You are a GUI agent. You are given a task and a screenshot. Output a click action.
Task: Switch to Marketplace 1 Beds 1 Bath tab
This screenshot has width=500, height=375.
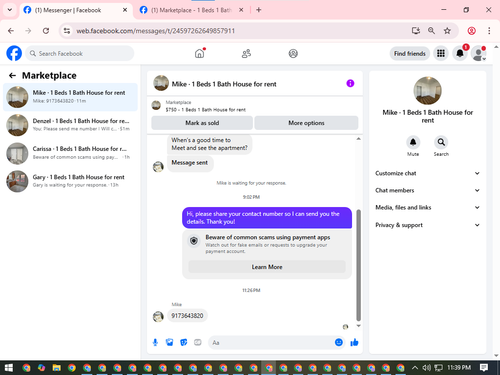[x=191, y=10]
